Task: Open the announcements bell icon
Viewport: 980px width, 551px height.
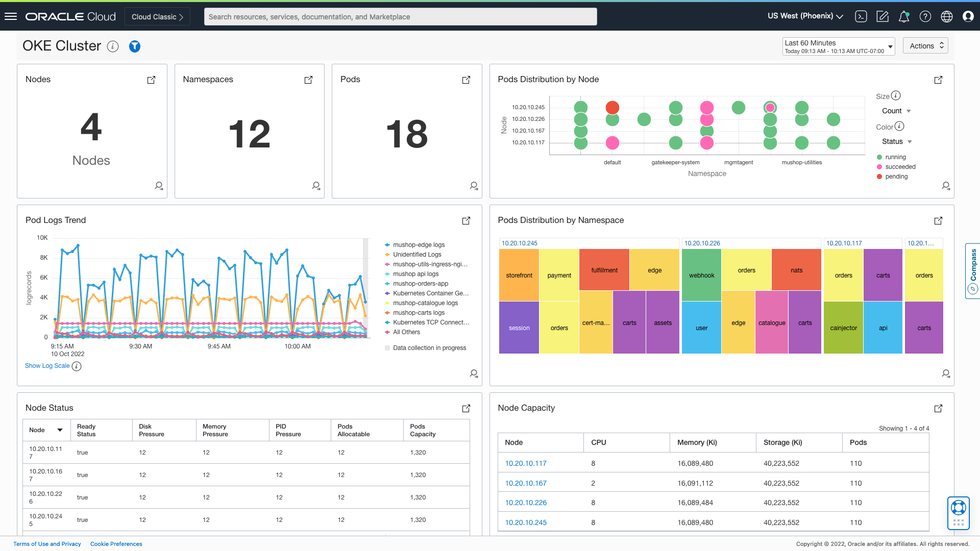Action: [904, 16]
